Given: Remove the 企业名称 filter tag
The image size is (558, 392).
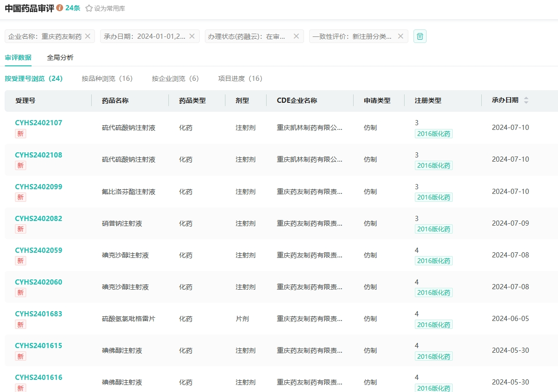Looking at the screenshot, I should [87, 36].
